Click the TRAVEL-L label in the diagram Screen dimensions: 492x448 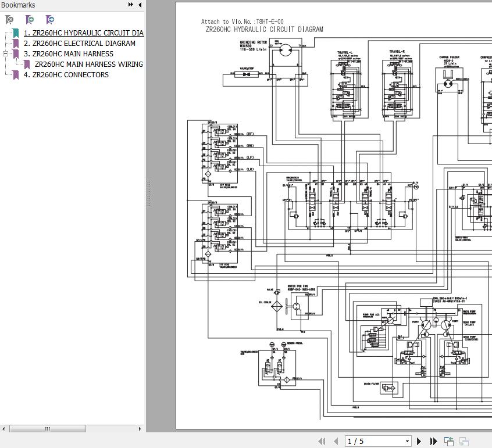click(x=345, y=53)
